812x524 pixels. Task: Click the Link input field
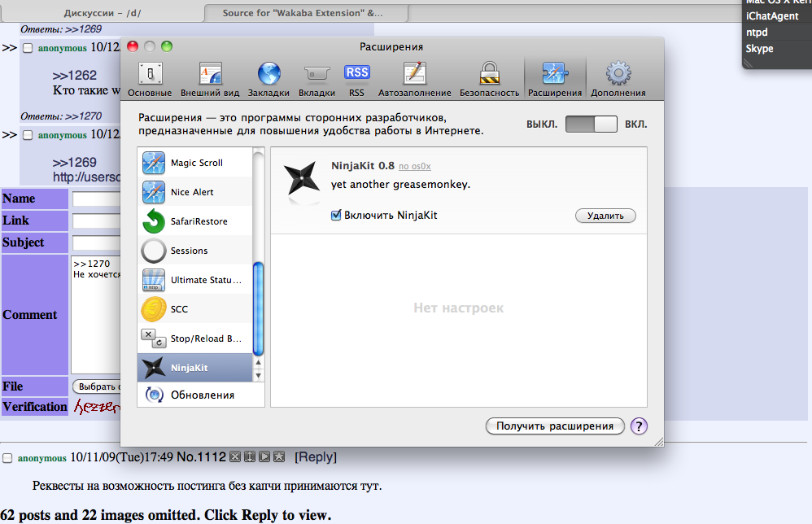(96, 221)
